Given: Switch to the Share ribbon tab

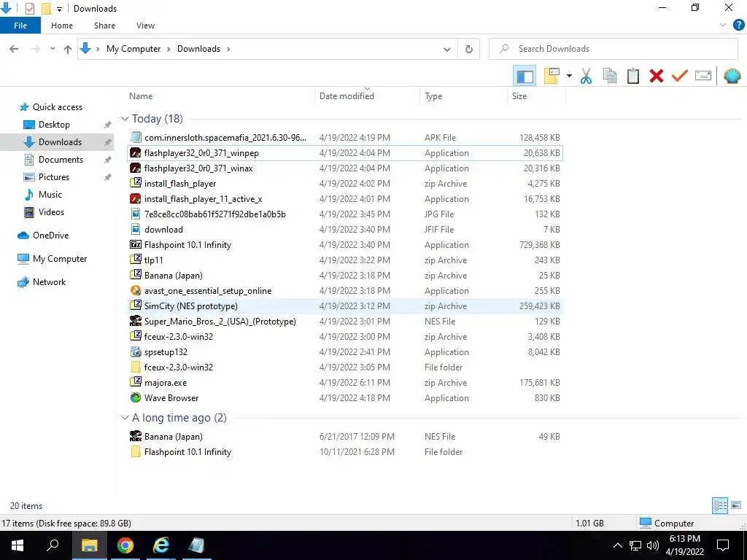Looking at the screenshot, I should 104,26.
